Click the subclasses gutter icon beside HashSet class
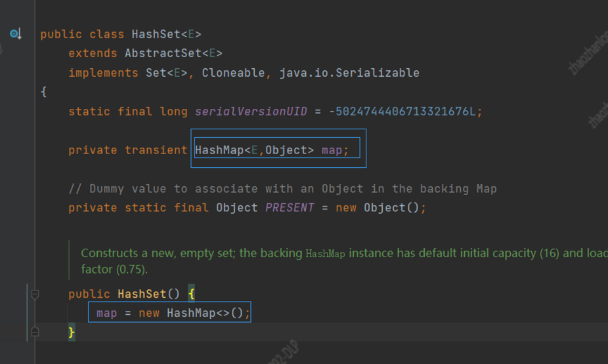 (x=16, y=34)
